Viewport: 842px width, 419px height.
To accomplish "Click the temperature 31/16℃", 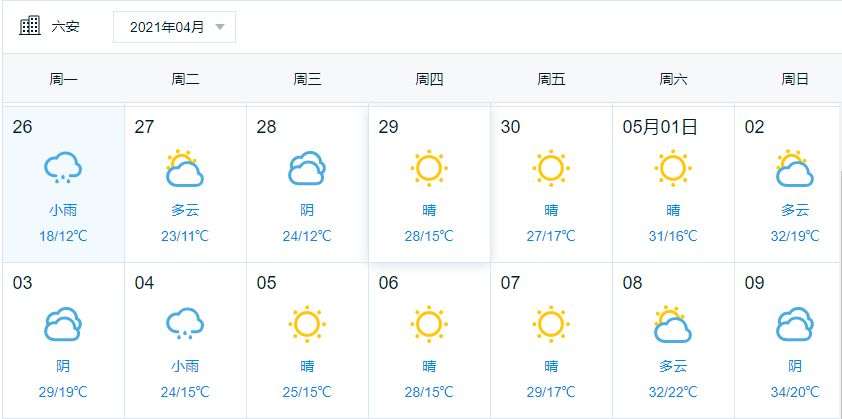I will pos(673,236).
